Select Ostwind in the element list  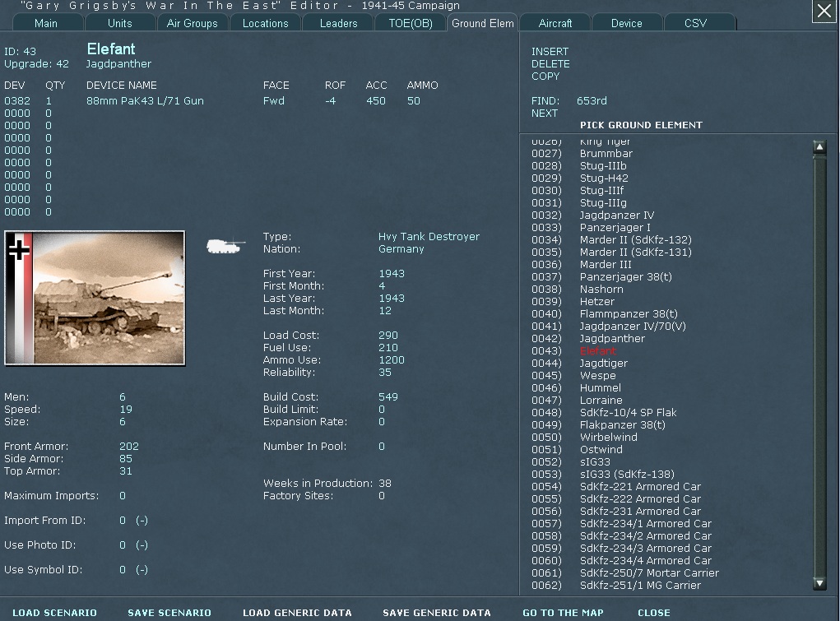601,450
